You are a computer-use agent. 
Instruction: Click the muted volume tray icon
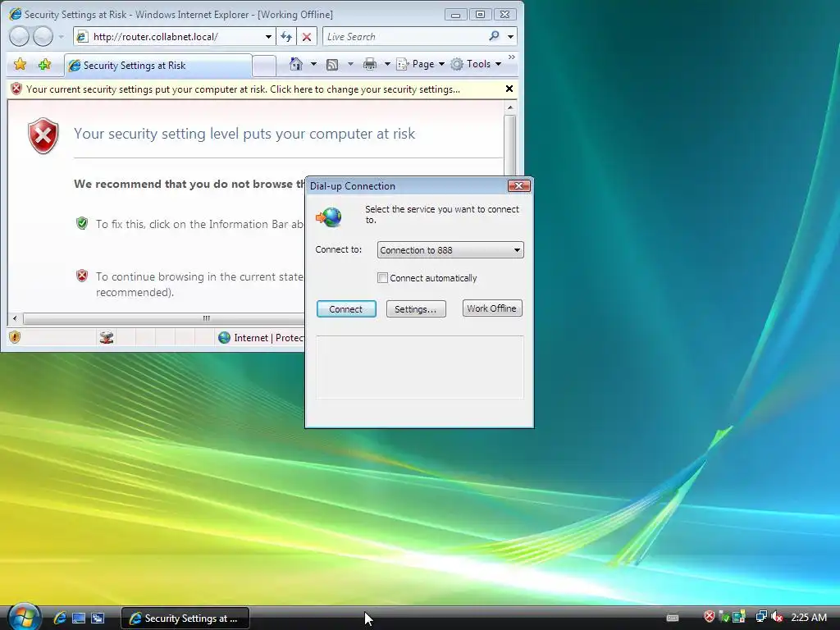click(777, 617)
